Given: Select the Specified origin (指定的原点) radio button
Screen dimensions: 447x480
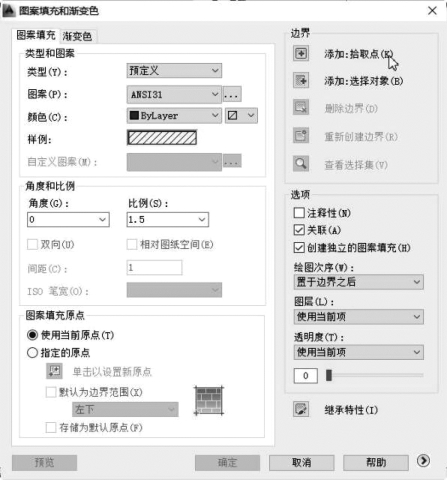Looking at the screenshot, I should coord(32,353).
